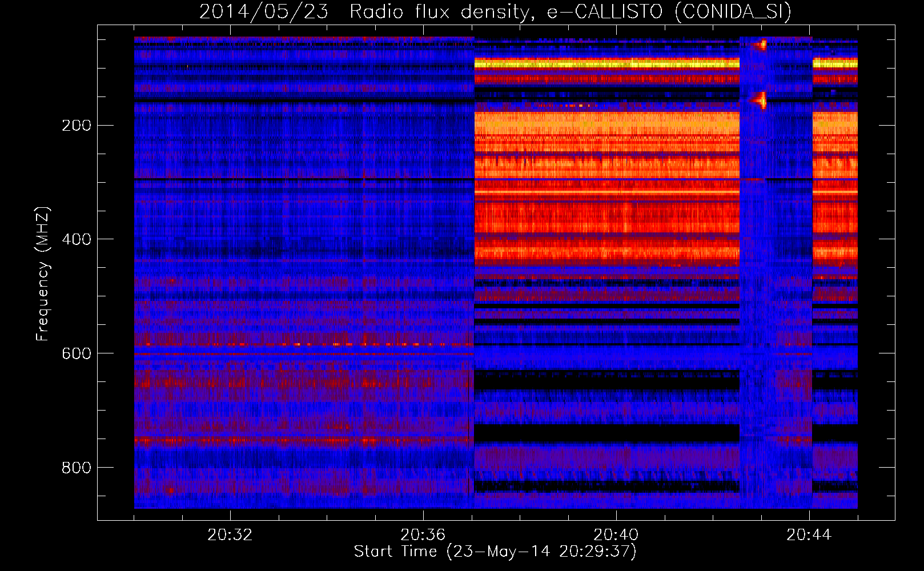Click the frequency tick label "600"
Image resolution: width=924 pixels, height=571 pixels.
[x=77, y=353]
